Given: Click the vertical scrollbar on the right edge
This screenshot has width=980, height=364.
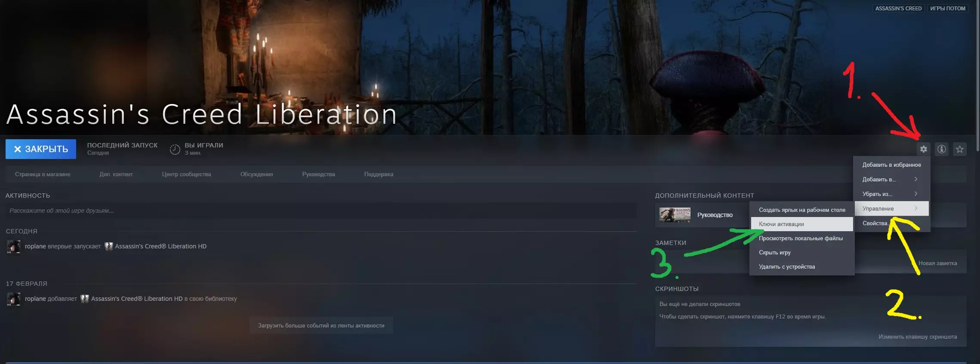Looking at the screenshot, I should 977,75.
